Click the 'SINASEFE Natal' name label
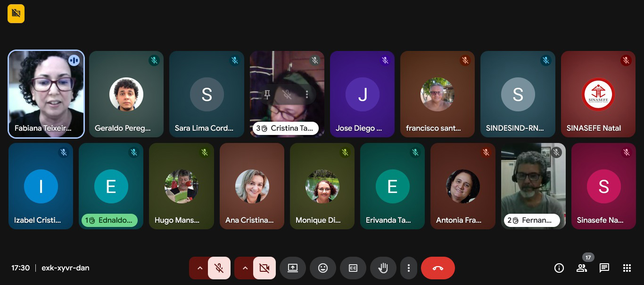The width and height of the screenshot is (644, 285). click(x=594, y=128)
